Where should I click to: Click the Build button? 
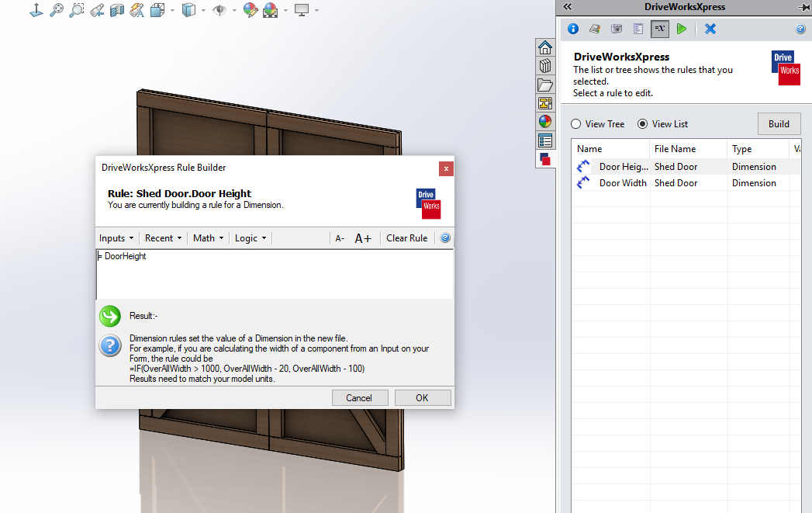[x=779, y=124]
